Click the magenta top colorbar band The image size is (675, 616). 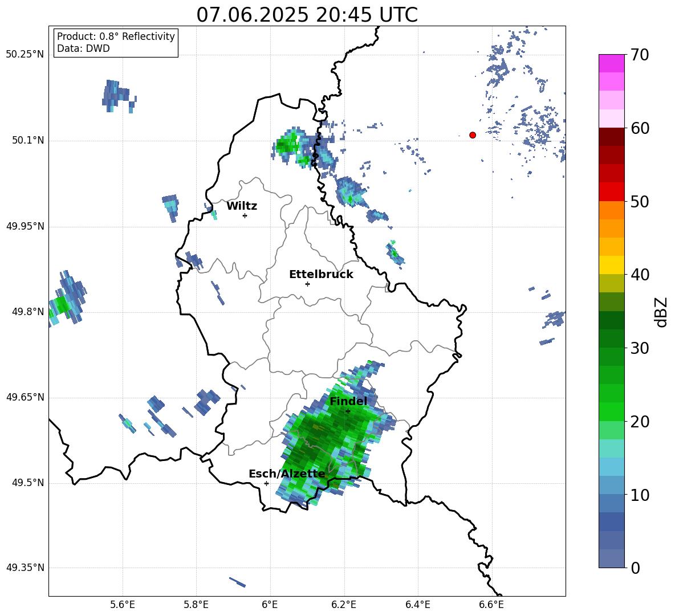click(x=611, y=63)
